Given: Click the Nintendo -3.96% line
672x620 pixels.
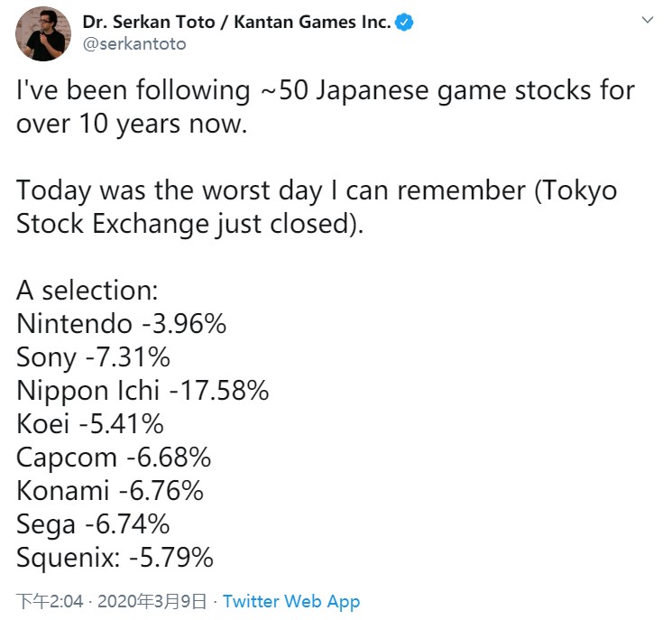Looking at the screenshot, I should pyautogui.click(x=121, y=324).
